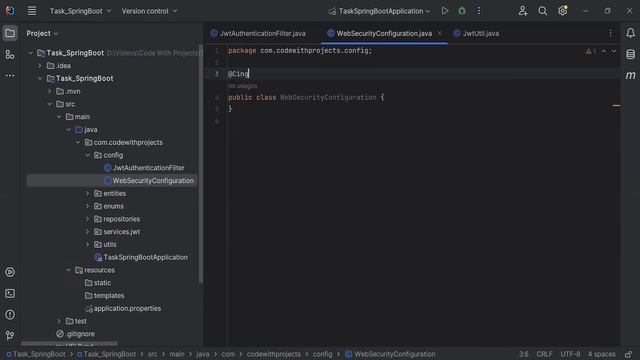Open the Problems tool window
Image resolution: width=640 pixels, height=360 pixels.
[10, 315]
